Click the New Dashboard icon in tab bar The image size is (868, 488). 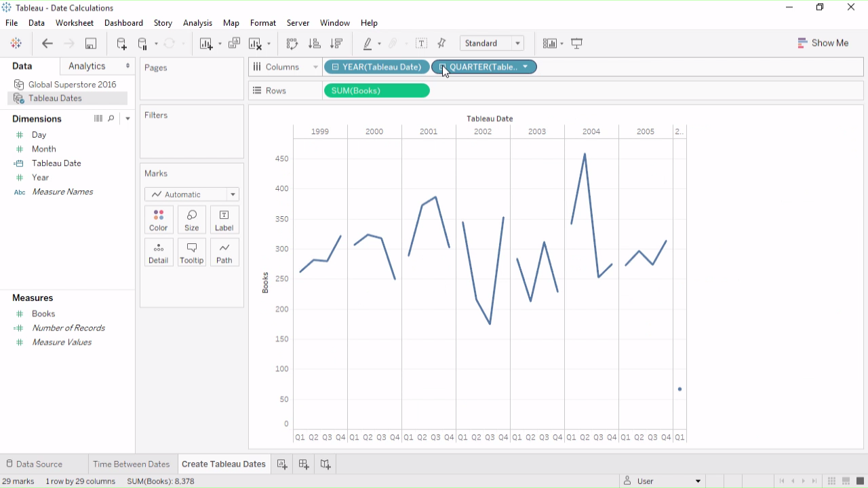pos(304,464)
